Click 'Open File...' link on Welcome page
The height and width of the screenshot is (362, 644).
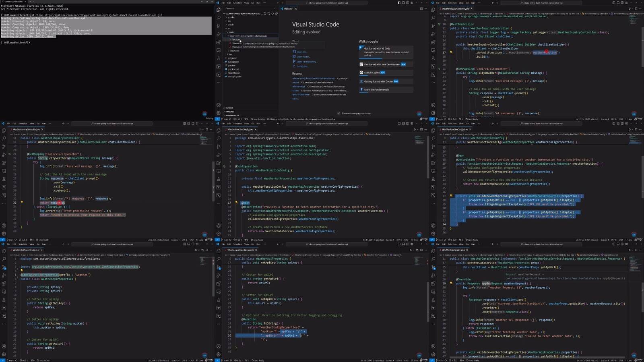click(x=302, y=52)
